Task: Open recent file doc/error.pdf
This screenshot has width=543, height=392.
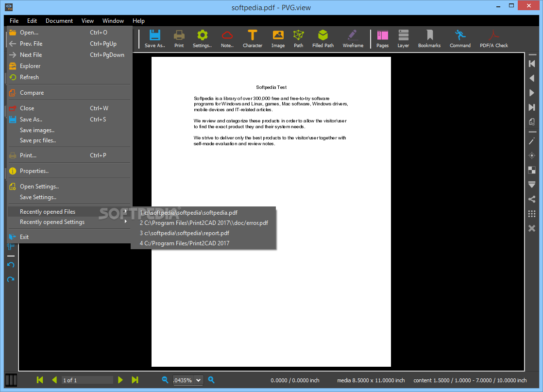Action: click(x=204, y=223)
